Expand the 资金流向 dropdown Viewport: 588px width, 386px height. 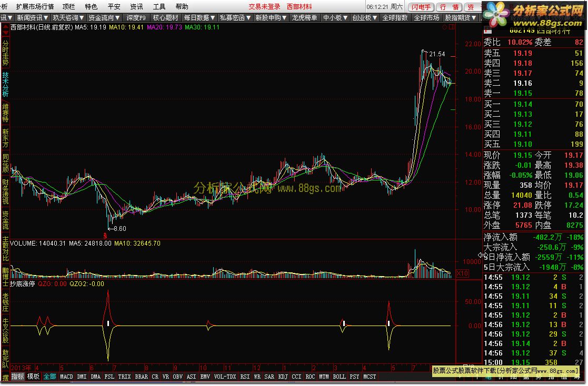click(x=104, y=17)
